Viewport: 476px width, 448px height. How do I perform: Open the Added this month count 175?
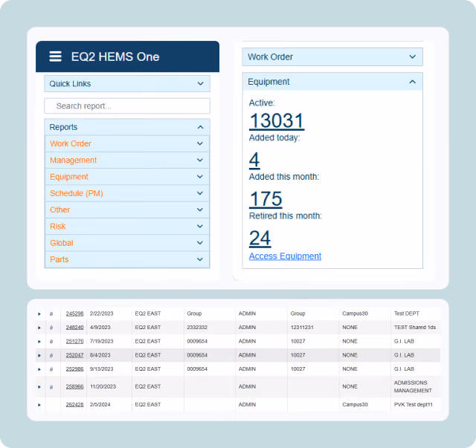pos(266,199)
